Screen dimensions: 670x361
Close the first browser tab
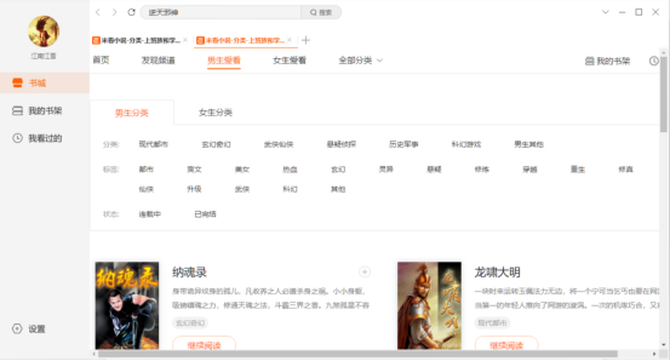pyautogui.click(x=185, y=40)
